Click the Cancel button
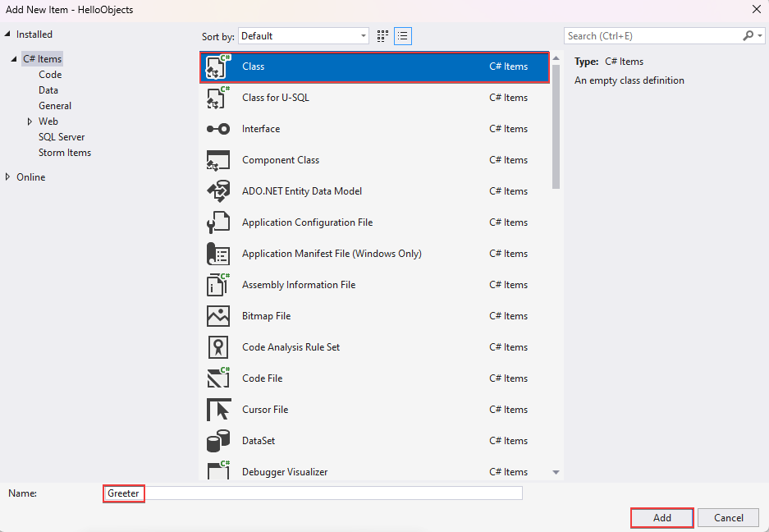 [727, 517]
